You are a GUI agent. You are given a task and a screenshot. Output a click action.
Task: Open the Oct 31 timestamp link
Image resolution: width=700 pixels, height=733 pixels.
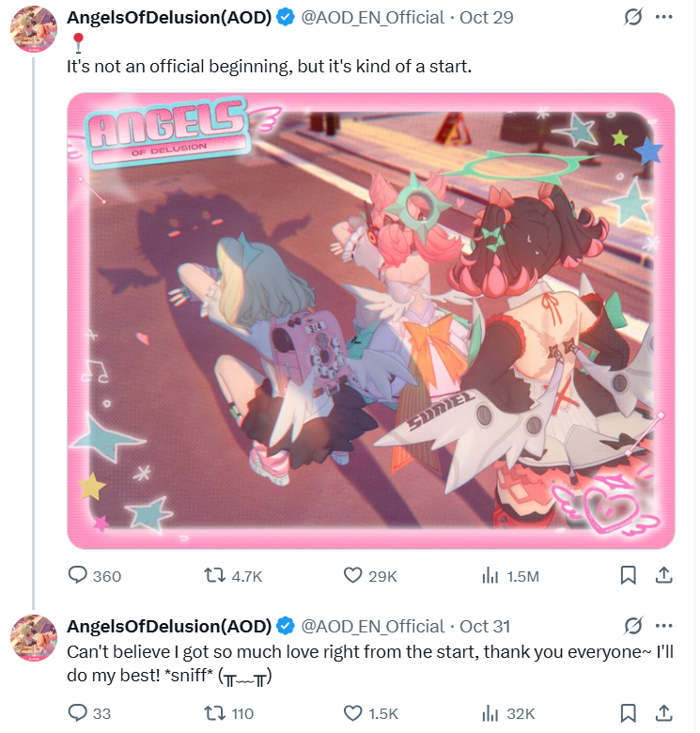pos(485,627)
